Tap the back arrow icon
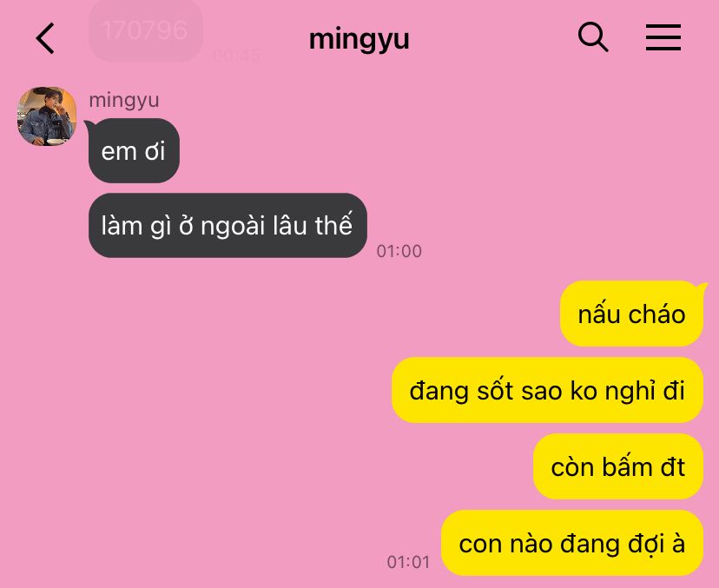Screen dimensions: 719x588 tap(45, 38)
